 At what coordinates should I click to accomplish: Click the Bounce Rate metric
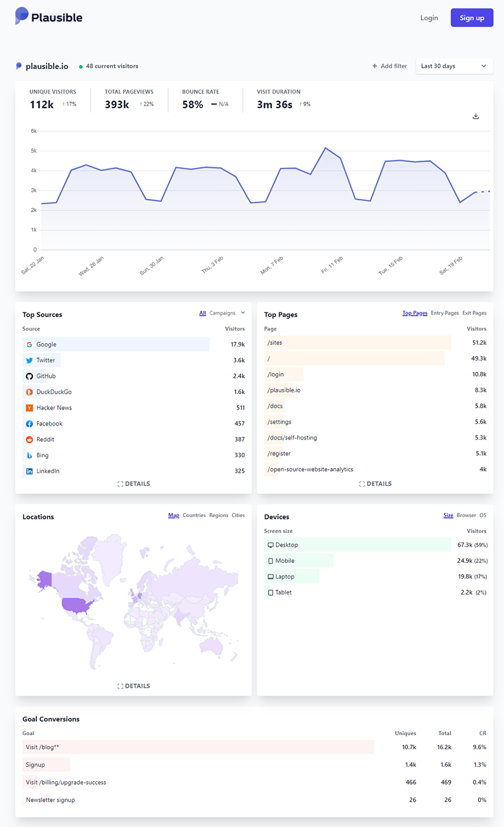pos(205,100)
